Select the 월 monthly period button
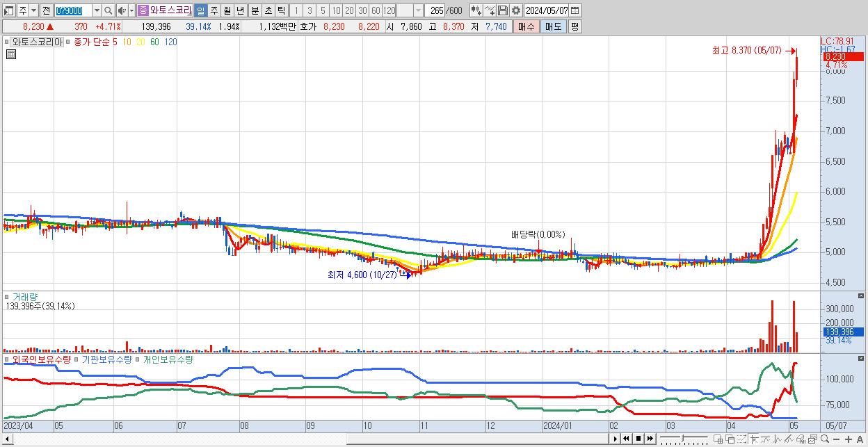This screenshot has width=868, height=447. tap(227, 10)
